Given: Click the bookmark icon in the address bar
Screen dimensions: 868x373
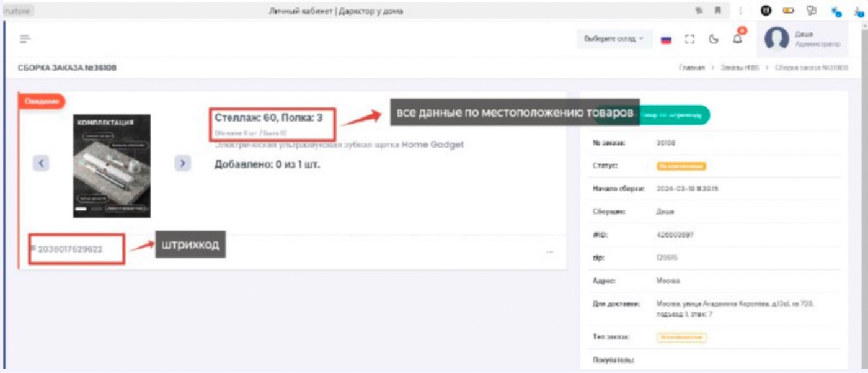Looking at the screenshot, I should click(x=718, y=11).
